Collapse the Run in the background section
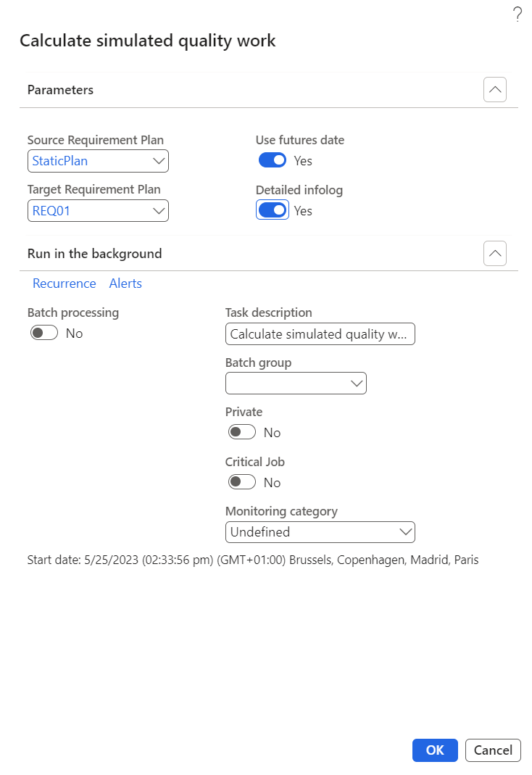The image size is (532, 775). coord(495,254)
